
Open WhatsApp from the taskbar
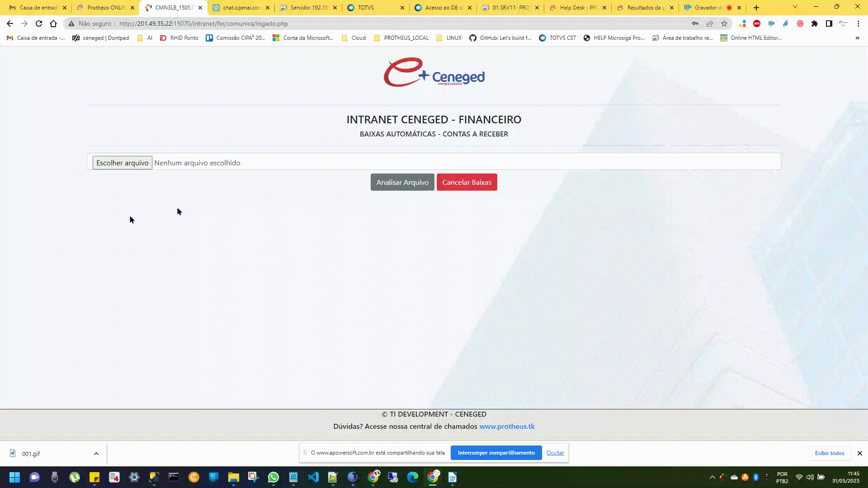(273, 477)
